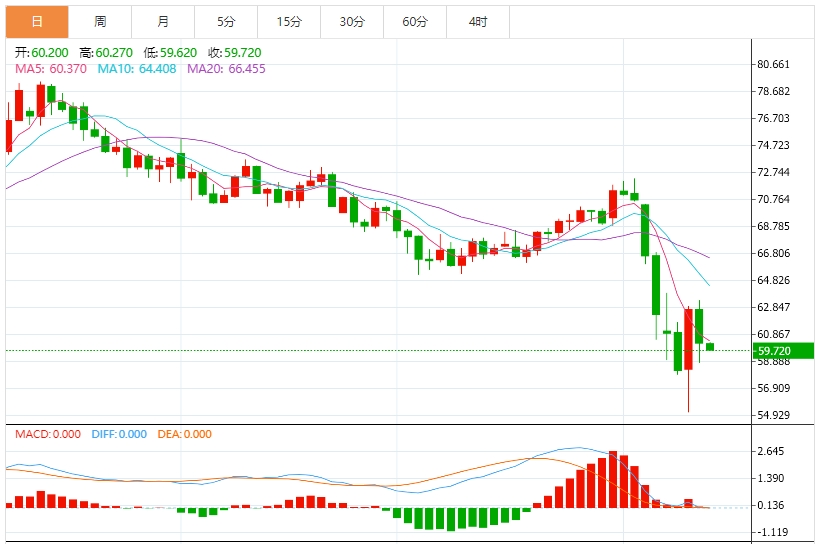Click the green 59.720 current price tag
This screenshot has width=827, height=544.
tap(783, 351)
